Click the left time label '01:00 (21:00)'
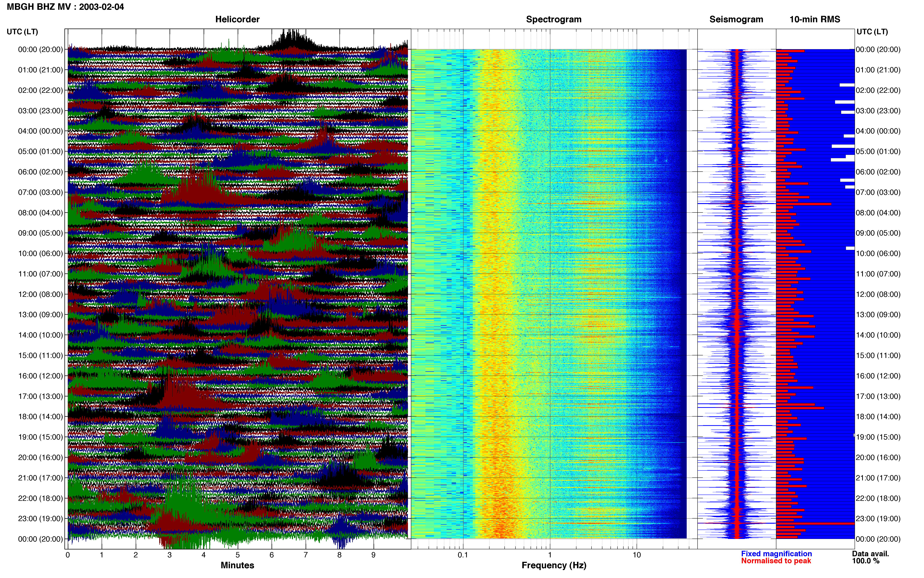Viewport: 924px width, 578px height. tap(41, 70)
